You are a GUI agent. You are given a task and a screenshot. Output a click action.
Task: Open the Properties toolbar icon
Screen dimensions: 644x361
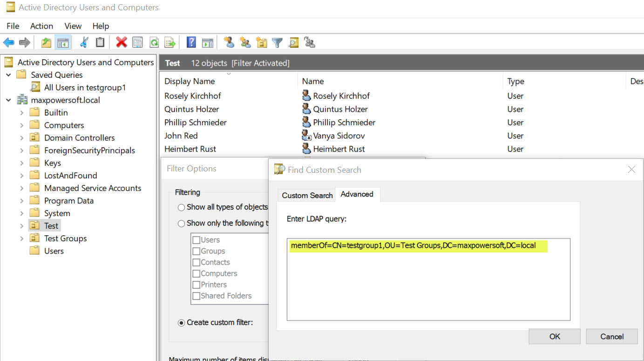coord(138,43)
